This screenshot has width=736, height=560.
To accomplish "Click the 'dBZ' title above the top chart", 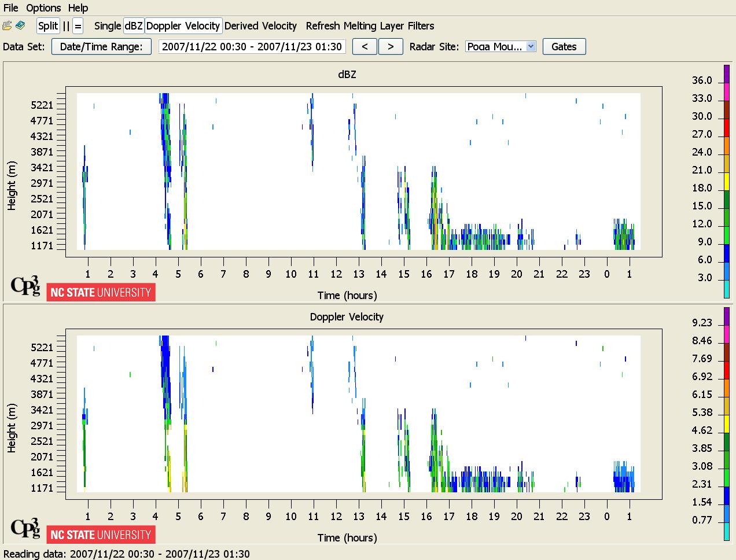I will 347,75.
